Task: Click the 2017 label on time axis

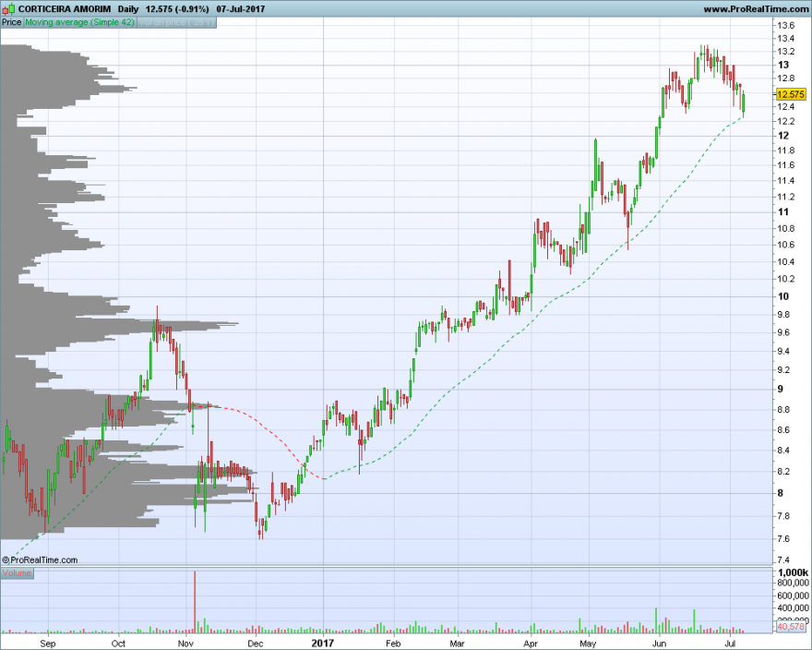Action: coord(323,644)
